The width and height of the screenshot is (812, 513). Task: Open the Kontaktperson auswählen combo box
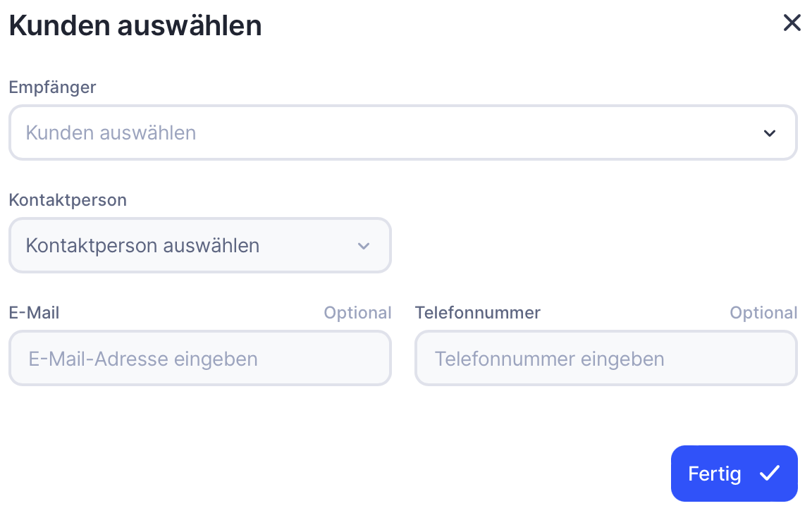point(199,245)
